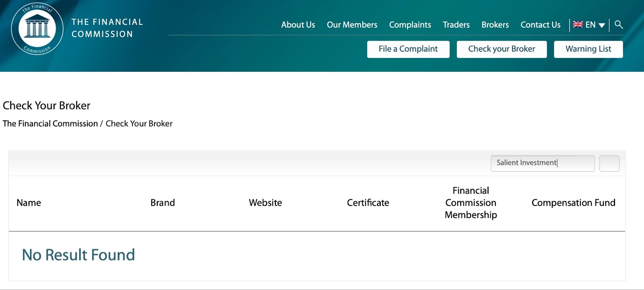Open the Contact Us menu
Image resolution: width=644 pixels, height=290 pixels.
540,25
